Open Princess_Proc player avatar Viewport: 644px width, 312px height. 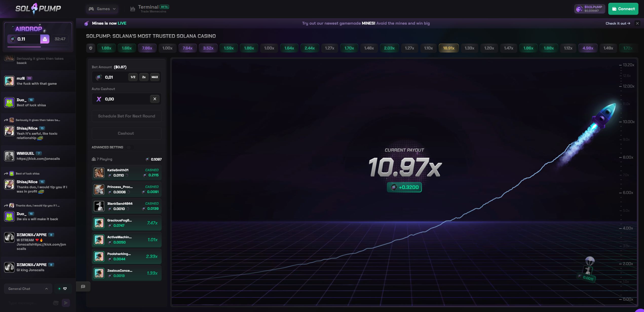99,189
